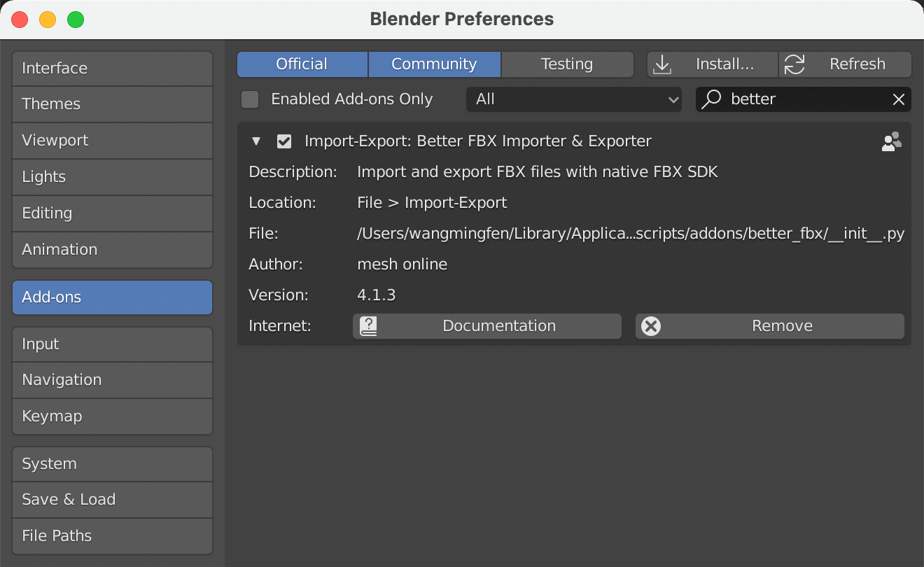Select Themes in the preferences sidebar
Image resolution: width=924 pixels, height=567 pixels.
[112, 104]
